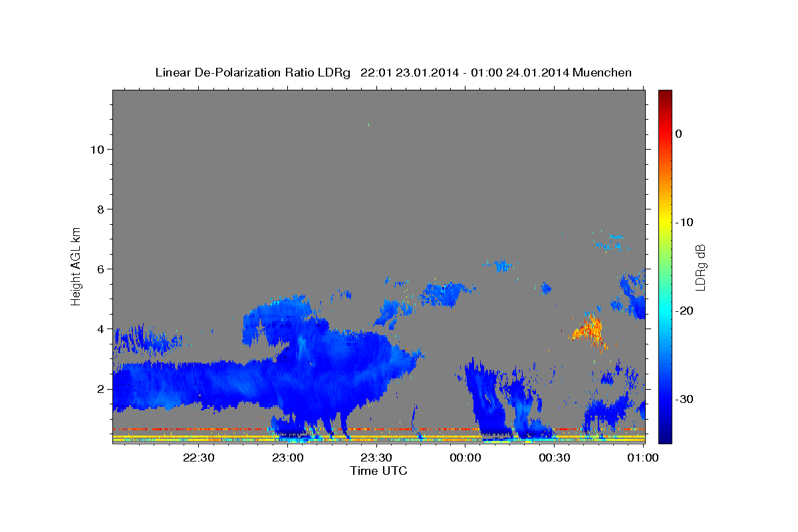Click the colorbar value 0
798x532 pixels.
point(679,134)
